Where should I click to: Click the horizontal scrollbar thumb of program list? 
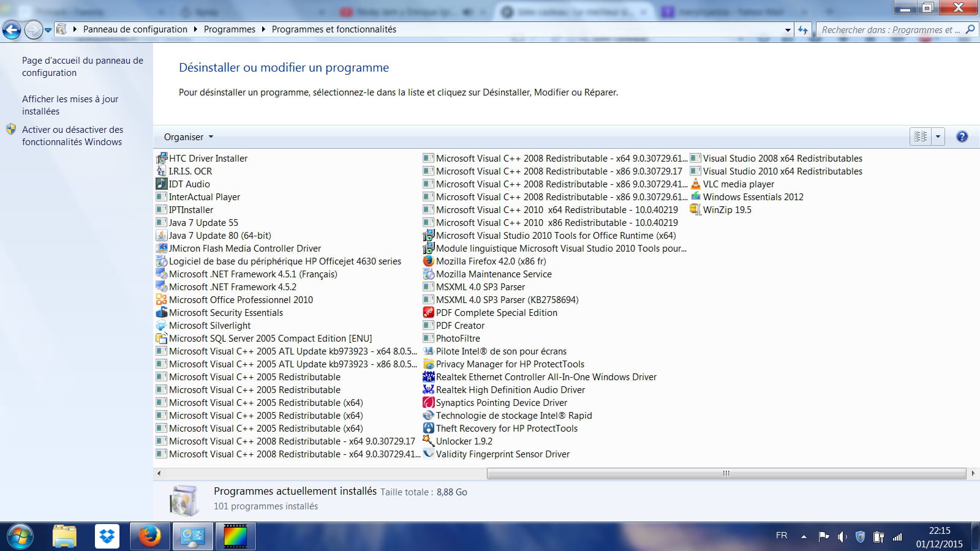pos(726,473)
